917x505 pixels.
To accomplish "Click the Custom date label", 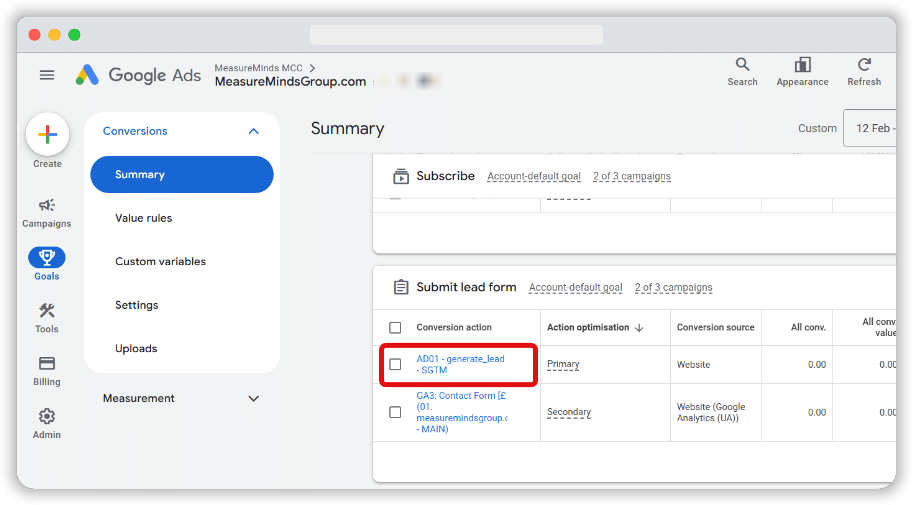I will coord(817,128).
